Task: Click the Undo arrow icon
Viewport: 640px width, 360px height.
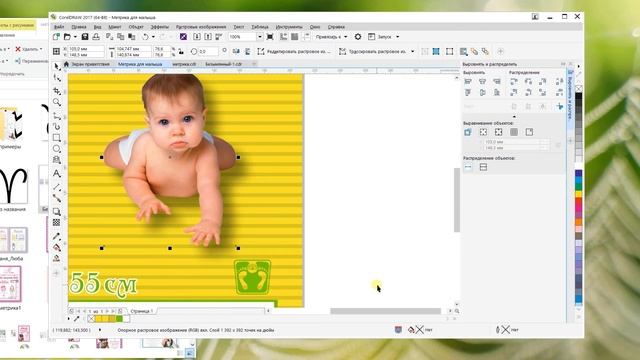Action: coord(145,37)
